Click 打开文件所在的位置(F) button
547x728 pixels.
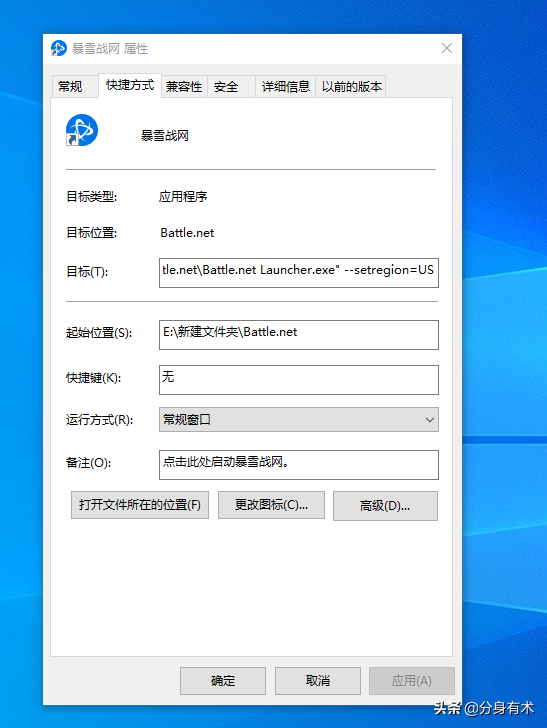point(140,505)
